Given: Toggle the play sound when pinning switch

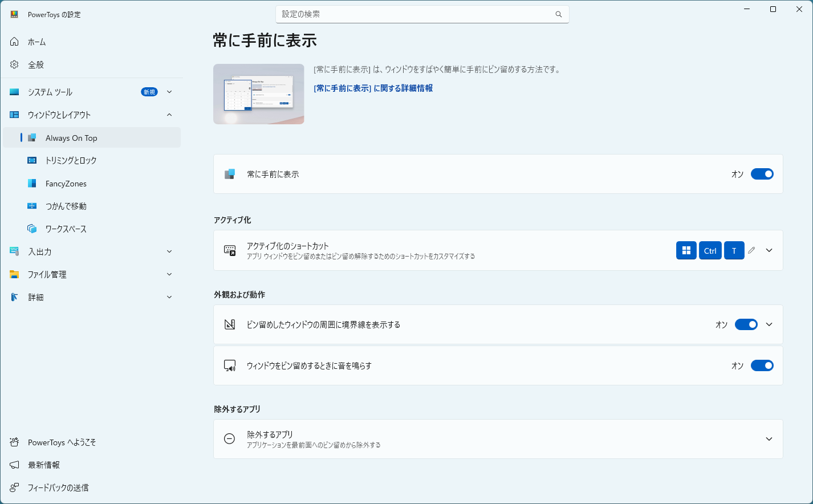Looking at the screenshot, I should click(762, 365).
